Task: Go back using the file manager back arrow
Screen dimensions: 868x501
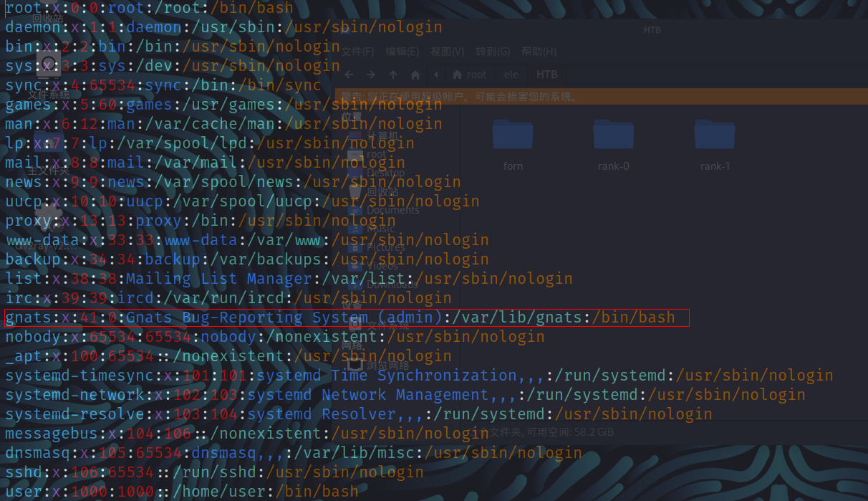Action: pyautogui.click(x=349, y=75)
